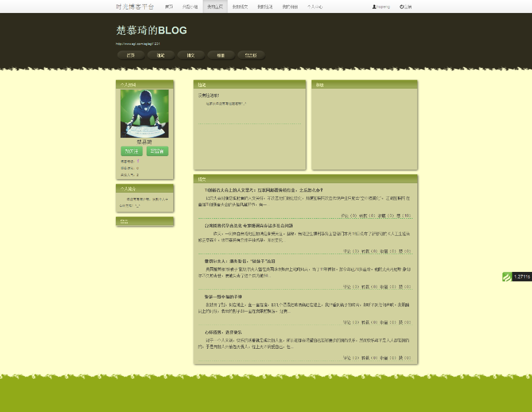Click the blog URL link below 楚慕琦的BLOG
The image size is (532, 412).
pos(138,43)
